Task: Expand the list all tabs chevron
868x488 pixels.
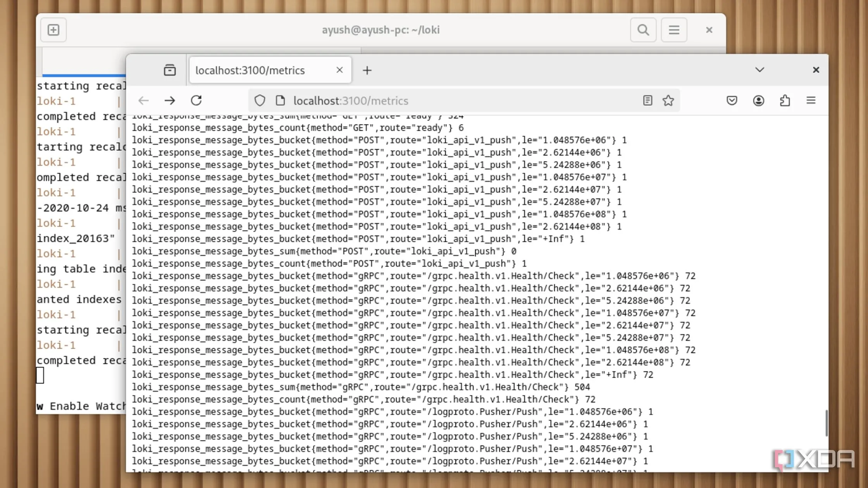Action: point(759,70)
